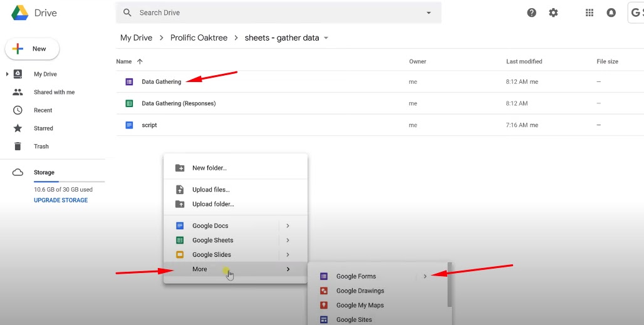Open the Settings gear icon
The image size is (644, 325).
coord(553,13)
